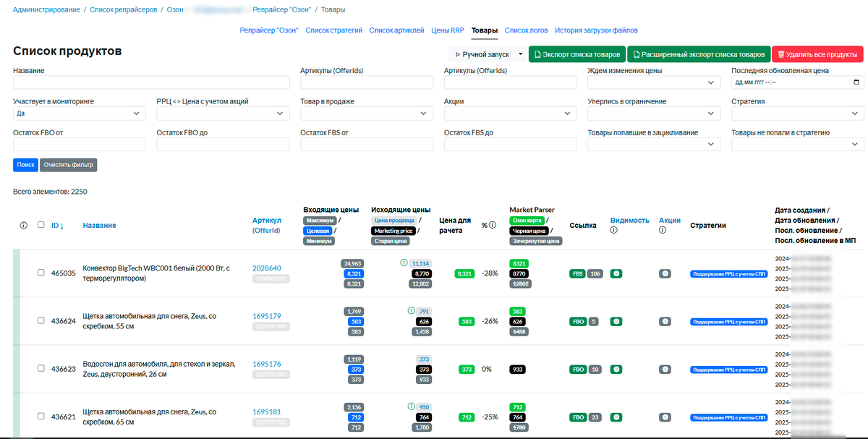Click the Экспорт списка товаров button
Image resolution: width=868 pixels, height=439 pixels.
tap(576, 54)
